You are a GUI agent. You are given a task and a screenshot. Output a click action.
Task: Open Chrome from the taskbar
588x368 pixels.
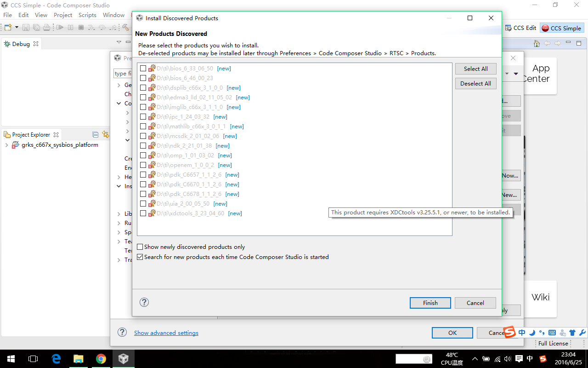point(101,359)
